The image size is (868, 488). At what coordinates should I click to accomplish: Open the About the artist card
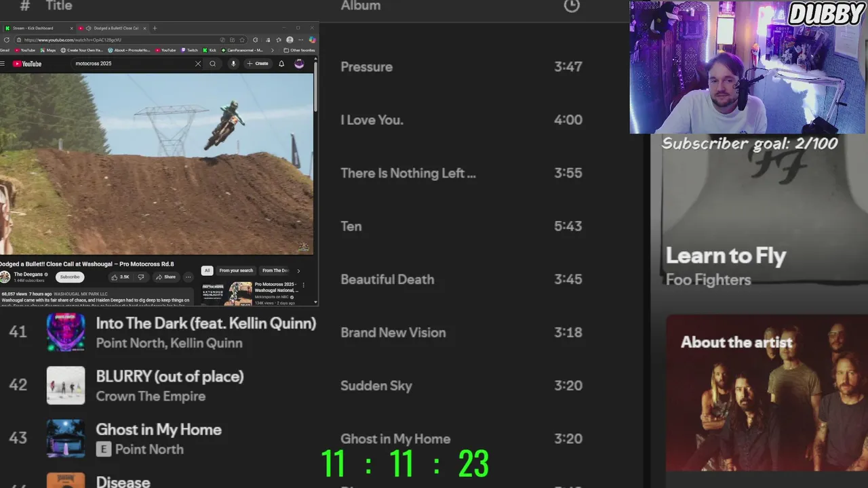coord(767,392)
